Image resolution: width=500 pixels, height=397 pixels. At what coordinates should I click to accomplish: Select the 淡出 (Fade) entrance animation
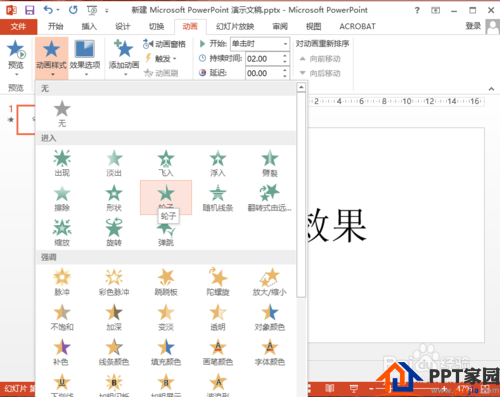point(114,163)
